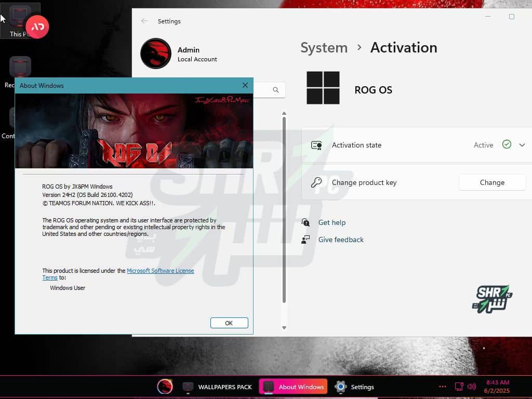Image resolution: width=532 pixels, height=399 pixels.
Task: Open the Microsoft Software License Terms link
Action: click(161, 271)
